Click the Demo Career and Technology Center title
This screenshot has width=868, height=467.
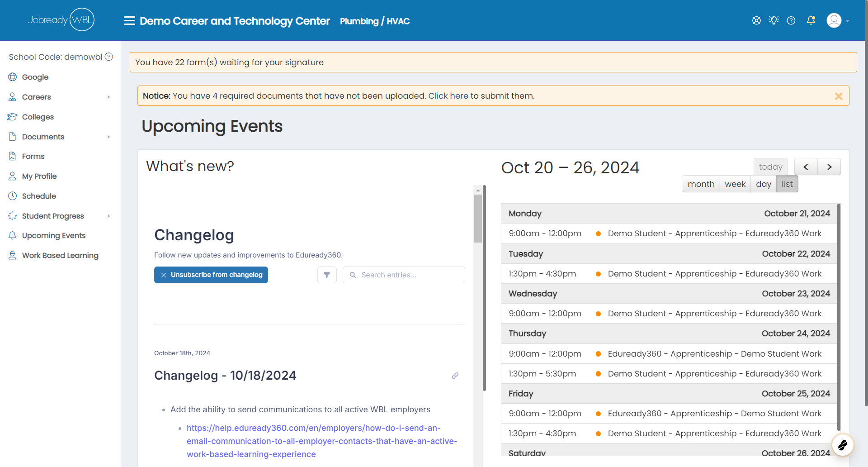(x=235, y=21)
